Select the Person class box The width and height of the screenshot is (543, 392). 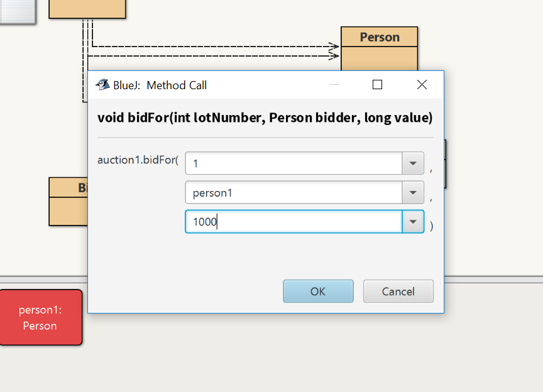tap(379, 48)
